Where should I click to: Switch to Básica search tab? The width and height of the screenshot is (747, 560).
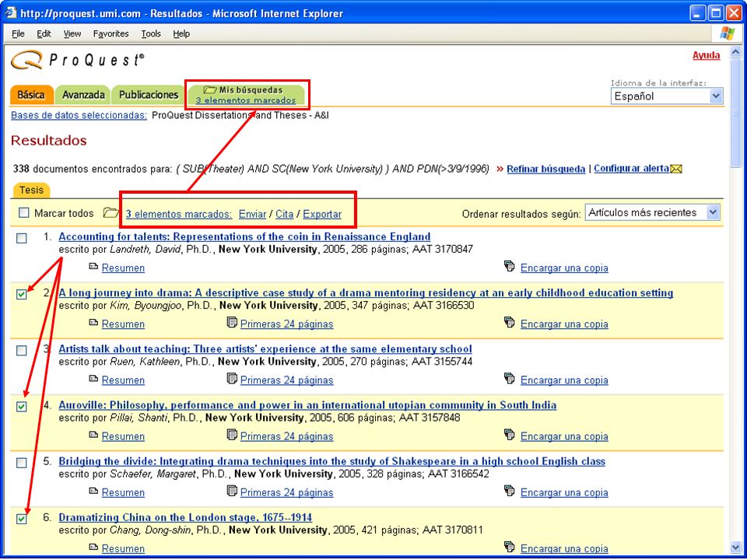tap(31, 95)
